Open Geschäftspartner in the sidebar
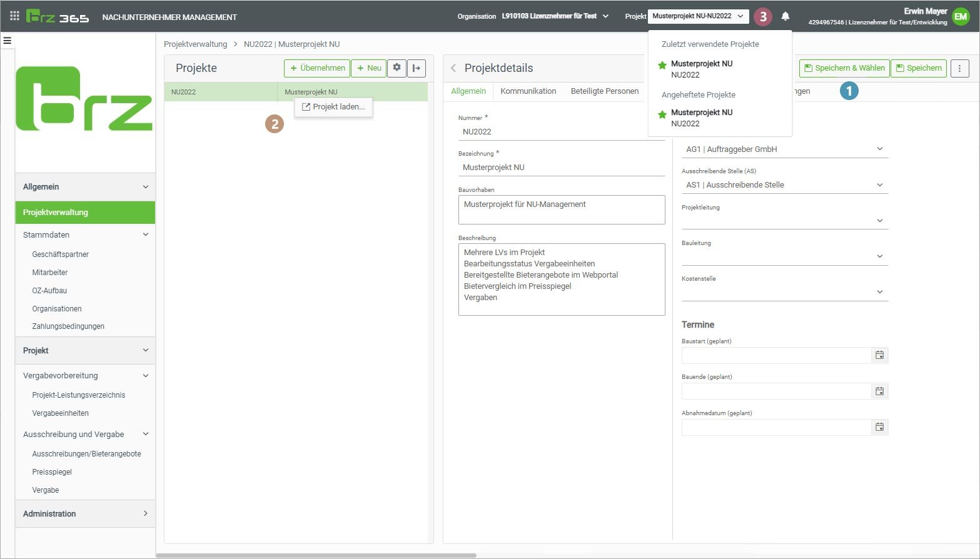Screen dimensions: 980x559 [x=61, y=254]
